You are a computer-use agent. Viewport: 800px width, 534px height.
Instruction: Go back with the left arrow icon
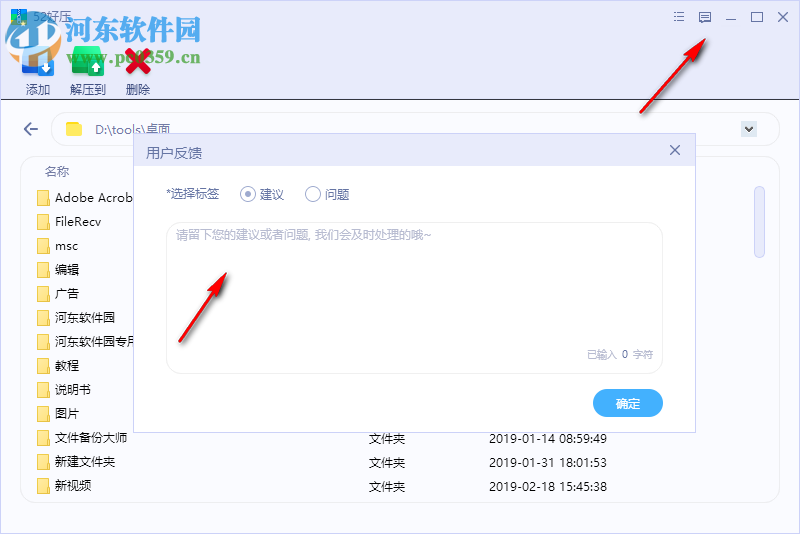31,129
